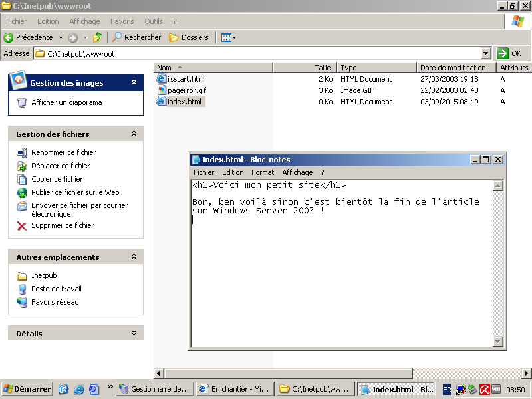Click Renommer ce fichier link

pos(63,152)
